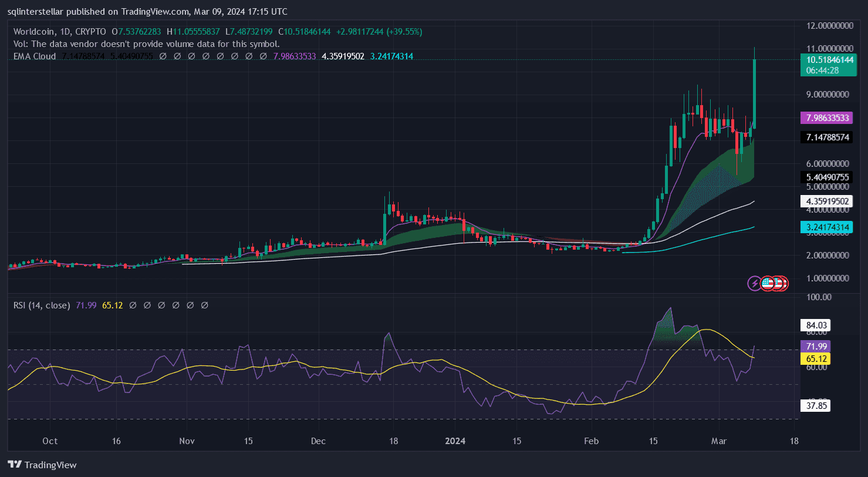868x477 pixels.
Task: Click the Dec label on time axis
Action: [318, 441]
